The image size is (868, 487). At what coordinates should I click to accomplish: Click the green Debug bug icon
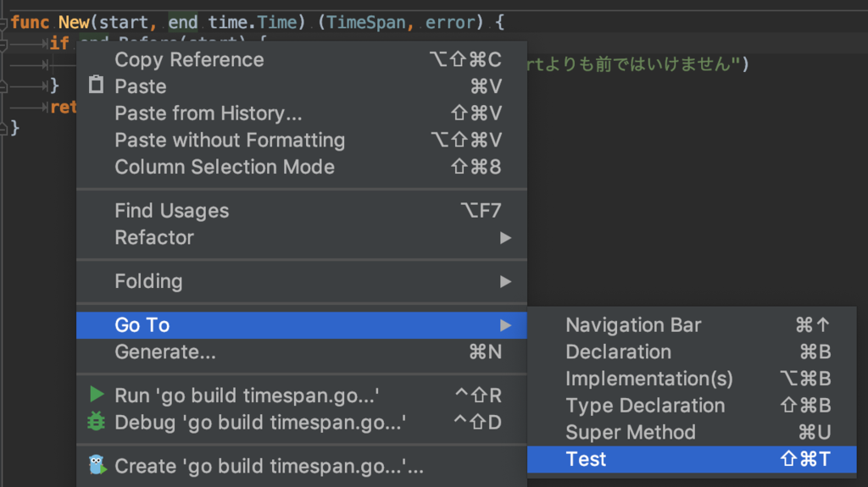point(97,422)
